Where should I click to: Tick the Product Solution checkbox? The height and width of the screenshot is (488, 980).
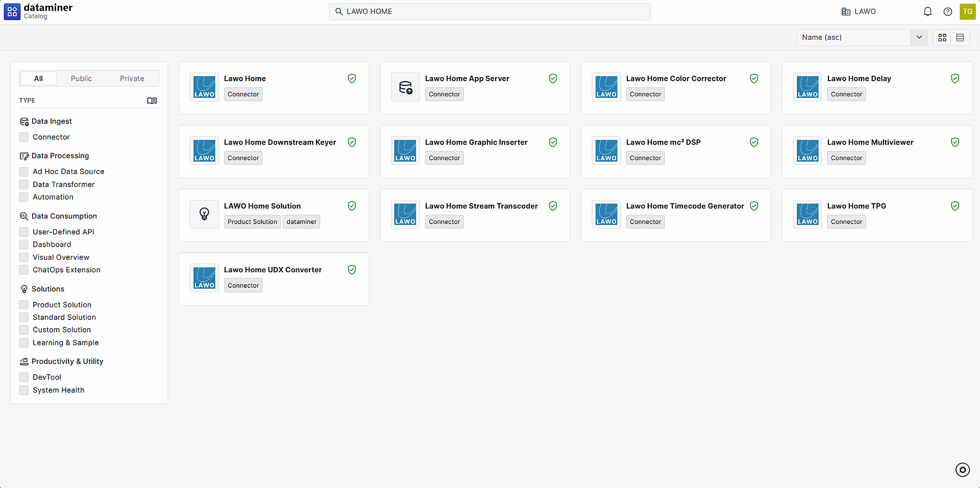[24, 305]
